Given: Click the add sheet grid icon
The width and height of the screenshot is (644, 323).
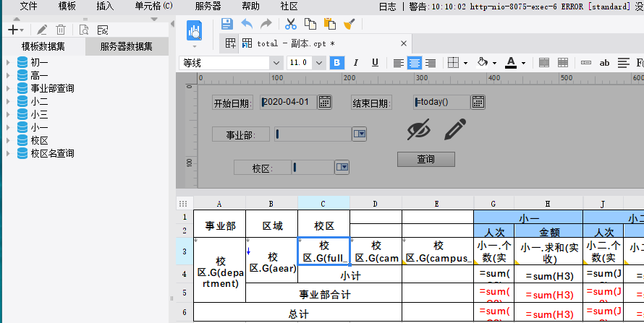Looking at the screenshot, I should 230,43.
